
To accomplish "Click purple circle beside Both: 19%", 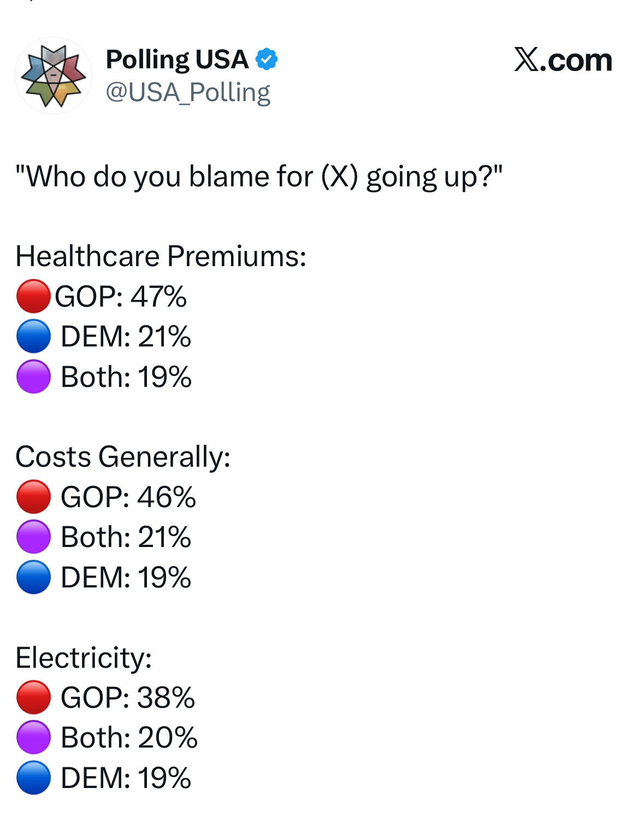I will [x=33, y=377].
